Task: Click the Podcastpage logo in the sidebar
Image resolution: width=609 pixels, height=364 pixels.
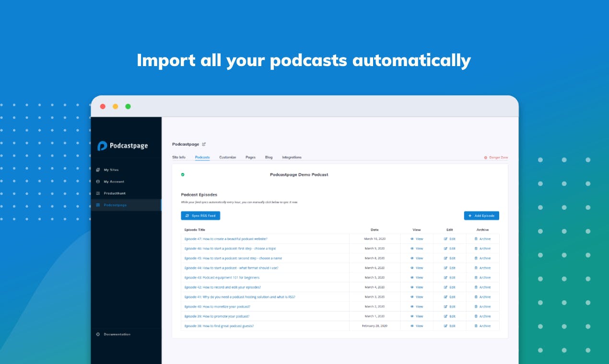Action: (x=123, y=146)
